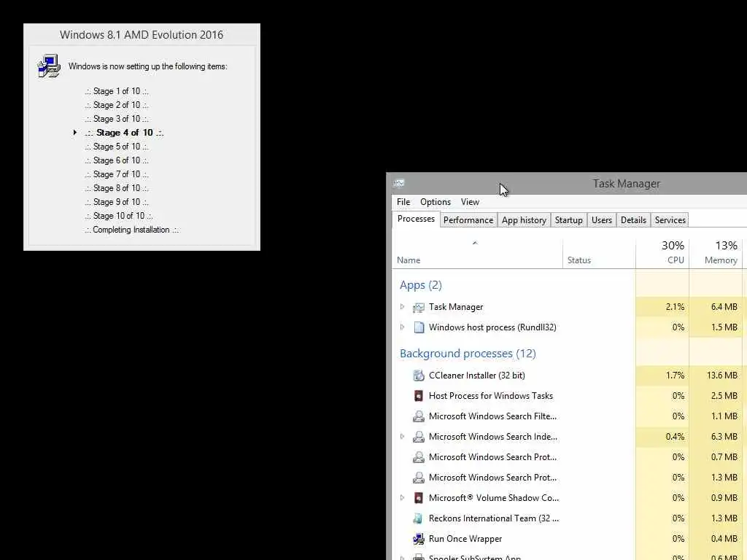Switch to the Details tab
Viewport: 747px width, 560px height.
point(633,220)
